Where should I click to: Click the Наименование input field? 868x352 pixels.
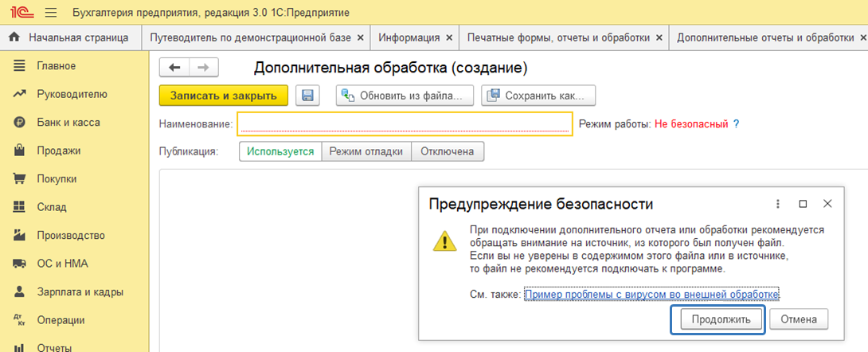coord(405,123)
